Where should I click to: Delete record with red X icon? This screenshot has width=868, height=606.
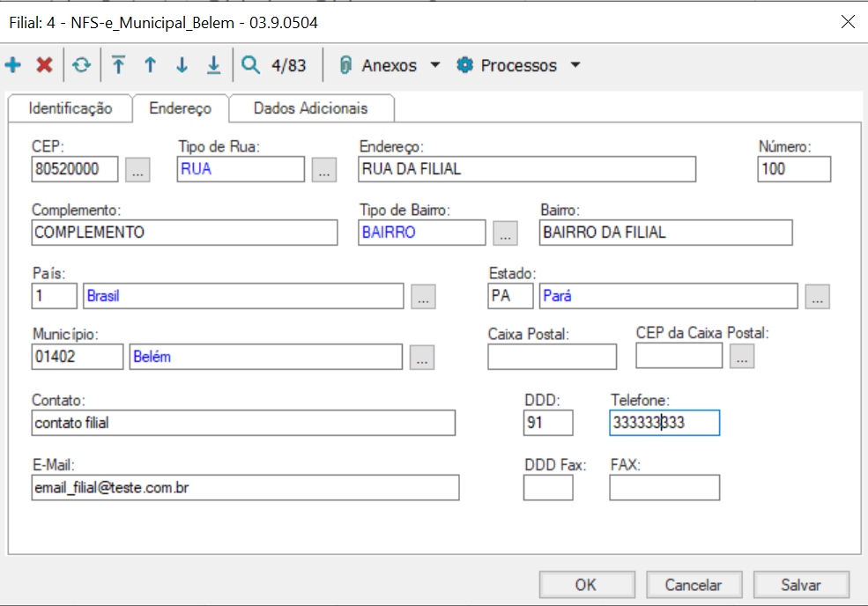44,65
